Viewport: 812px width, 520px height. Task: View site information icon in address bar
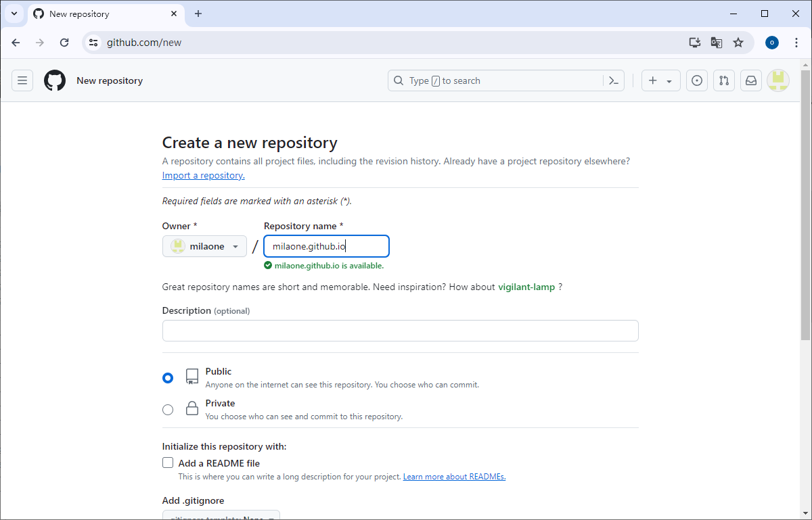pos(93,43)
